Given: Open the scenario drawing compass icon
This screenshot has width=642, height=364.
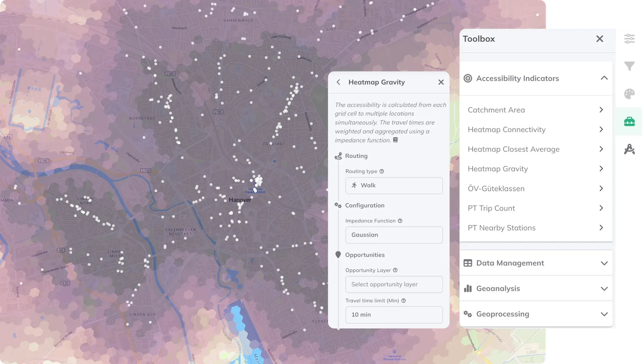Looking at the screenshot, I should [x=629, y=149].
